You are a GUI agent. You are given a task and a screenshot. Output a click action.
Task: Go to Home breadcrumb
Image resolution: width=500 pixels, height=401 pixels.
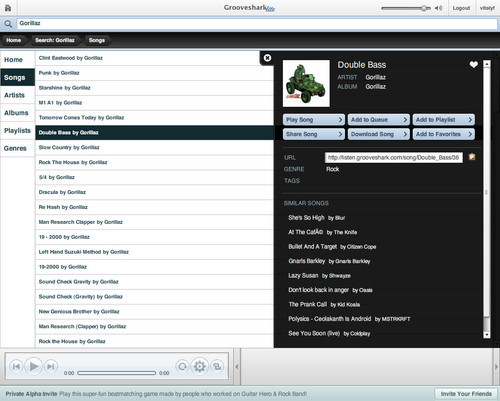(x=14, y=40)
